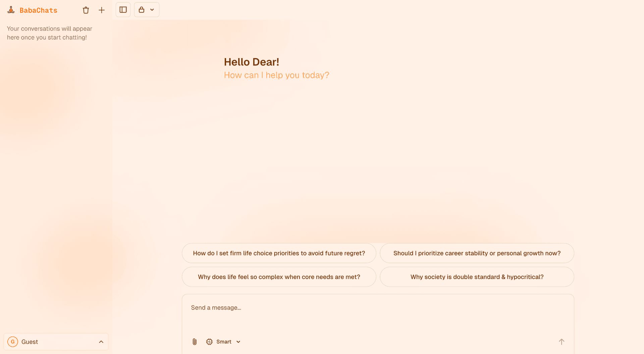
Task: Expand the chevron next to Smart
Action: 238,342
